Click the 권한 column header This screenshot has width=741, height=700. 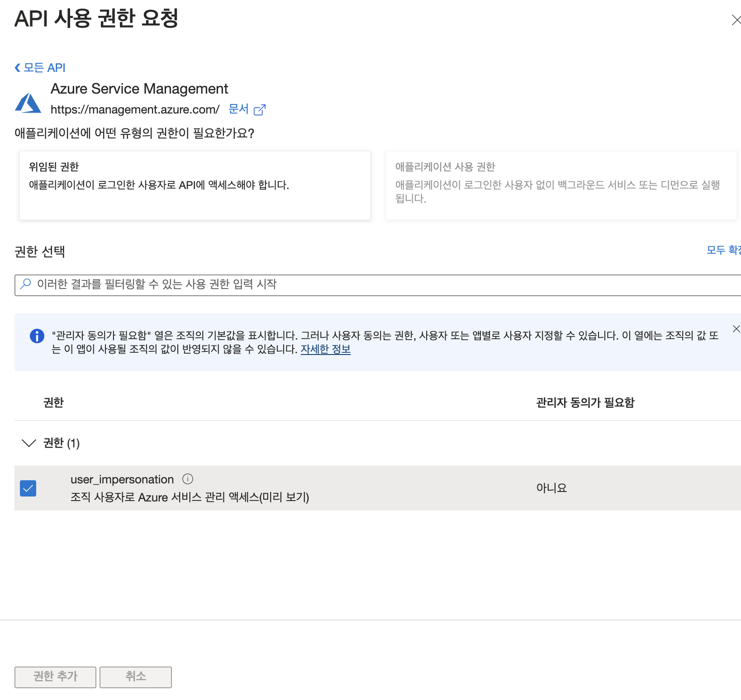[x=53, y=402]
